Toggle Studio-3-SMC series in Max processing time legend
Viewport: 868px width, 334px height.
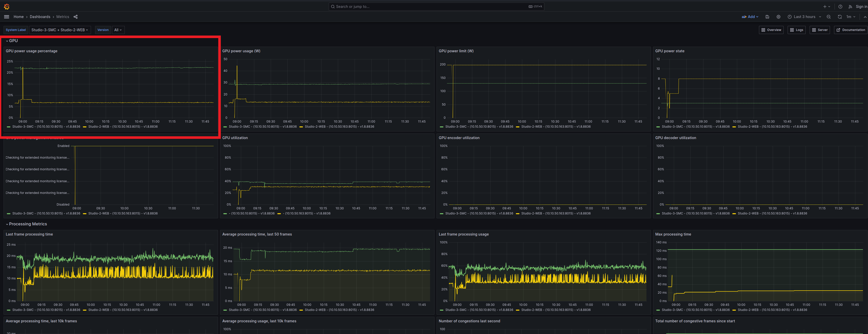(x=696, y=310)
